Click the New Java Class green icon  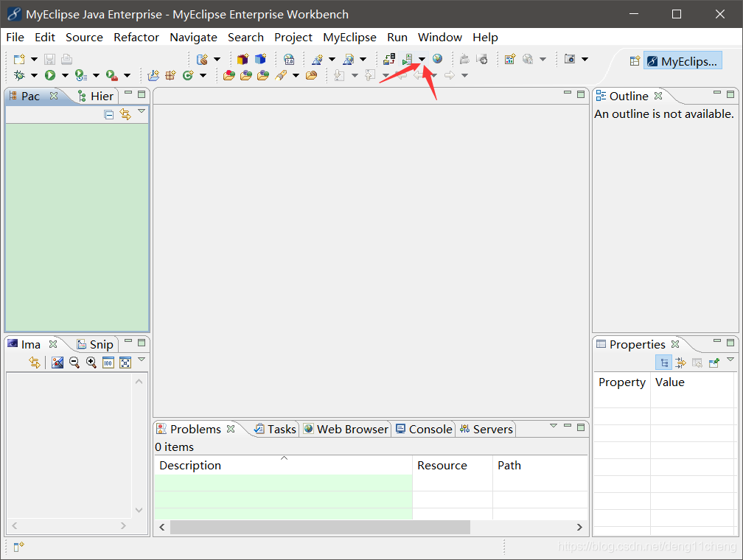point(188,75)
